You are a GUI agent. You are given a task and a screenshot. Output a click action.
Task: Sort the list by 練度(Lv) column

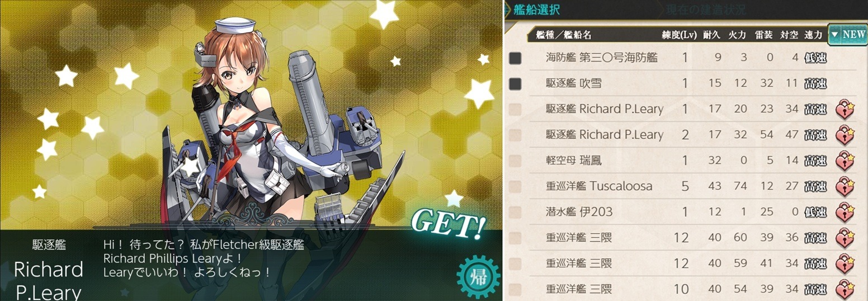[x=679, y=35]
